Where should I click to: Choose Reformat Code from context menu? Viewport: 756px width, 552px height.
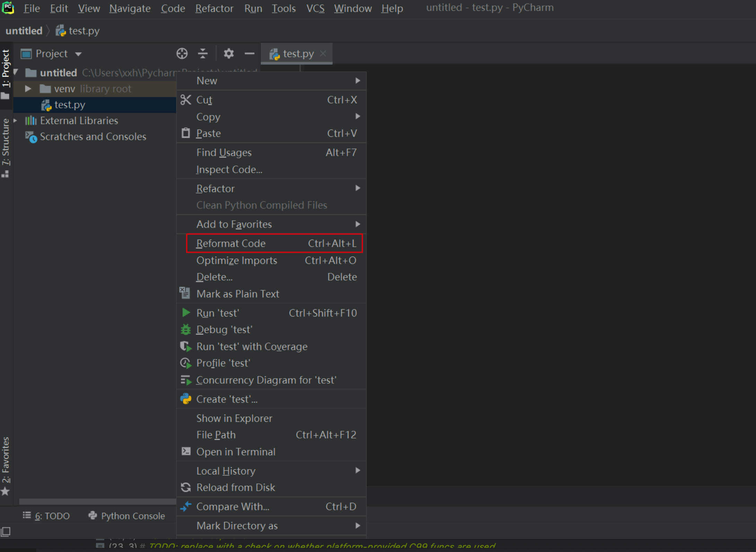(x=272, y=243)
